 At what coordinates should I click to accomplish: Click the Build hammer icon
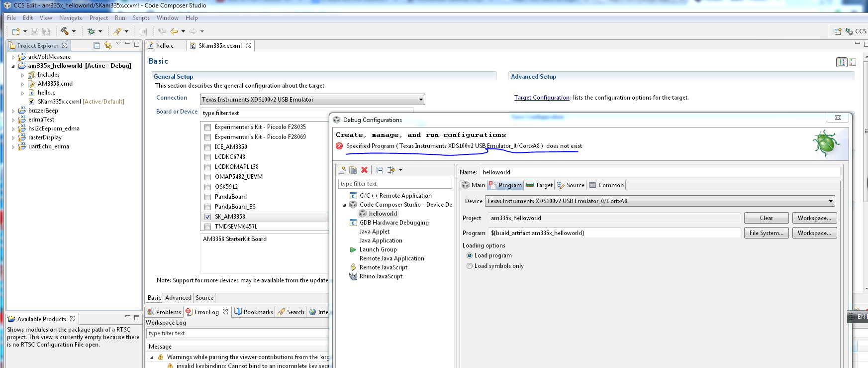65,31
